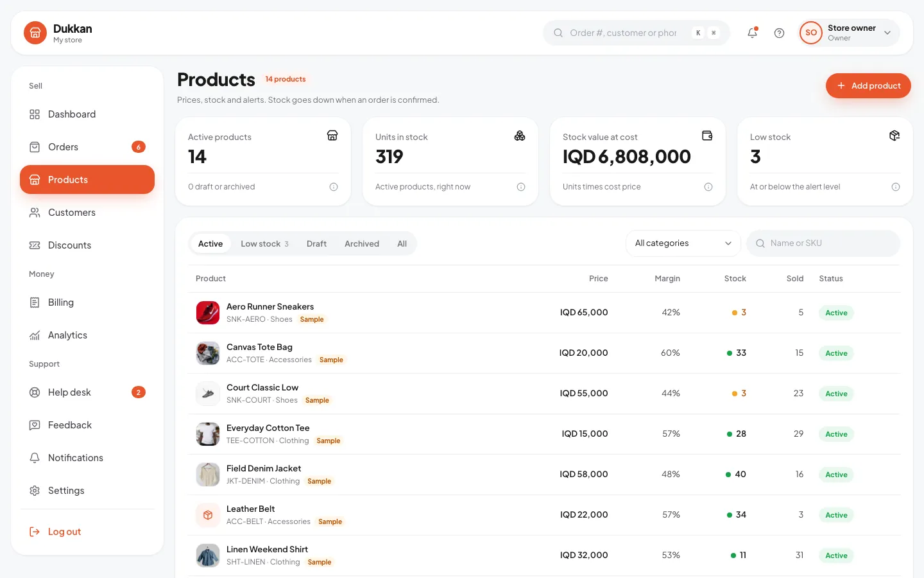This screenshot has height=578, width=924.
Task: Switch to the Low stock tab
Action: coord(264,244)
